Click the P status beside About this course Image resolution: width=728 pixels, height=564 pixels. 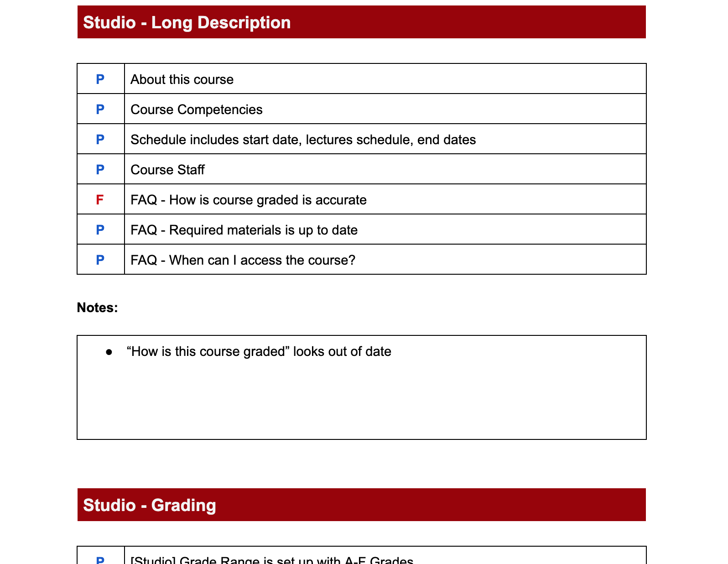coord(100,79)
